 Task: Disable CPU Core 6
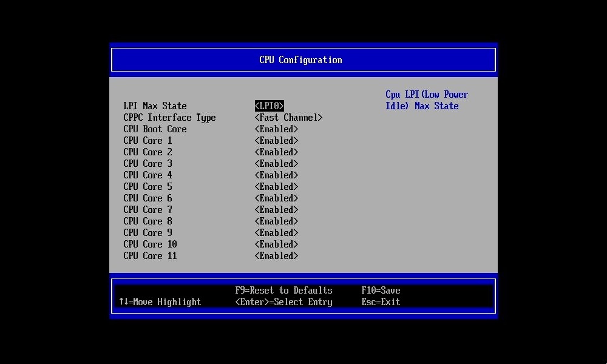coord(276,198)
